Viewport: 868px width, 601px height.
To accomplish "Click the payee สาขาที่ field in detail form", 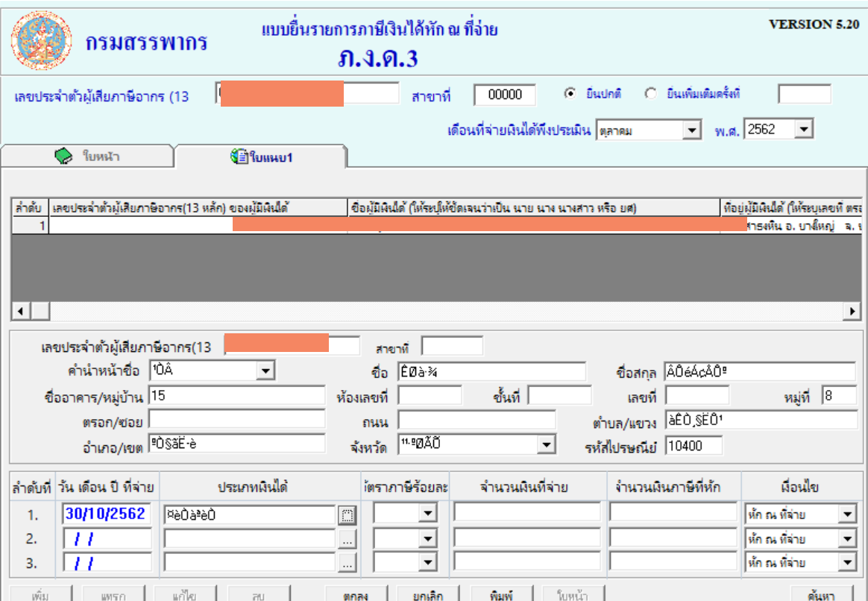I will (x=452, y=347).
